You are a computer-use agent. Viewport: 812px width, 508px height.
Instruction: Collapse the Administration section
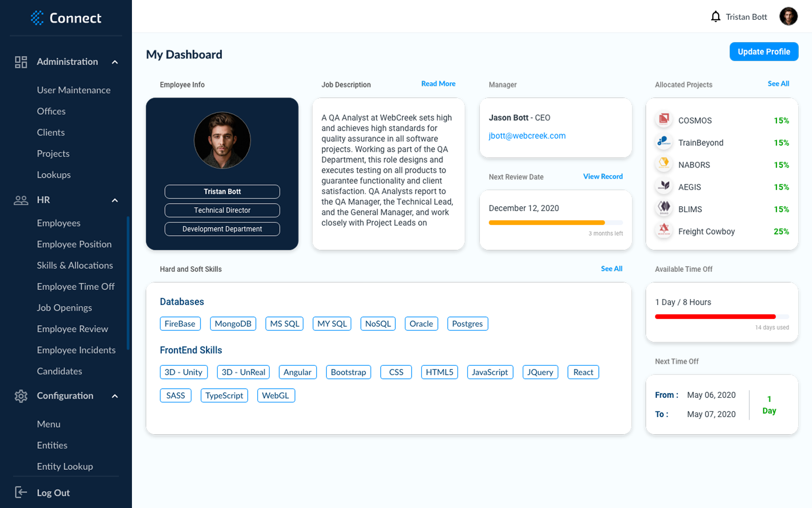click(x=115, y=61)
